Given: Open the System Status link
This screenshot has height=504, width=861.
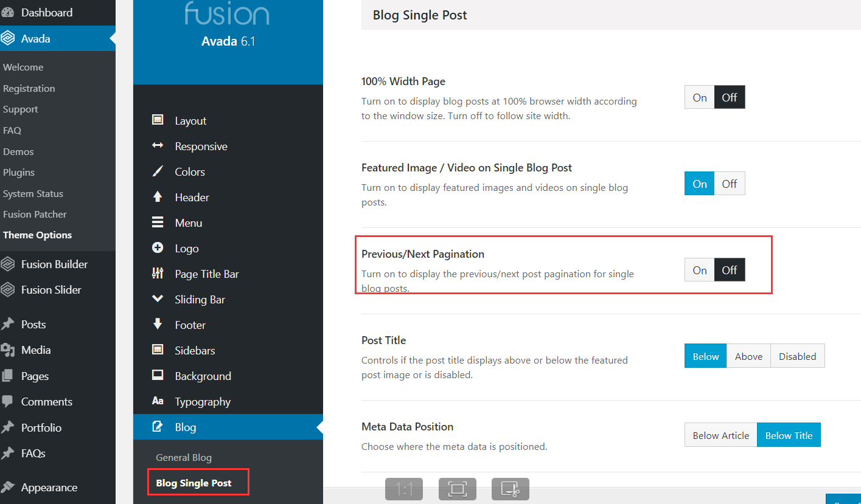Looking at the screenshot, I should (33, 193).
